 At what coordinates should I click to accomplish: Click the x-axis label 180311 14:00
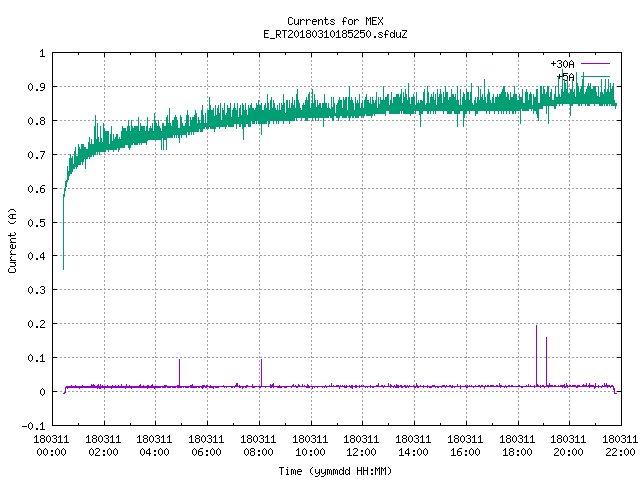click(413, 446)
